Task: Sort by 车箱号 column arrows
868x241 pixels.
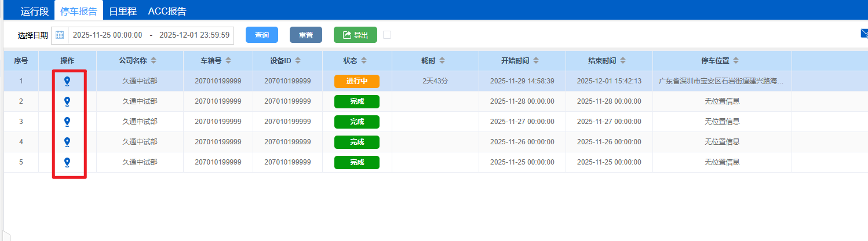Action: 228,61
